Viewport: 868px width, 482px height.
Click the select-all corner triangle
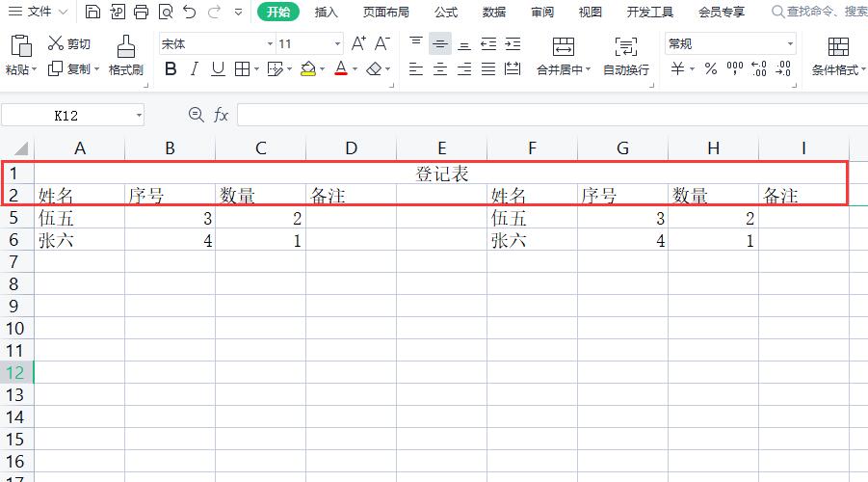(20, 148)
